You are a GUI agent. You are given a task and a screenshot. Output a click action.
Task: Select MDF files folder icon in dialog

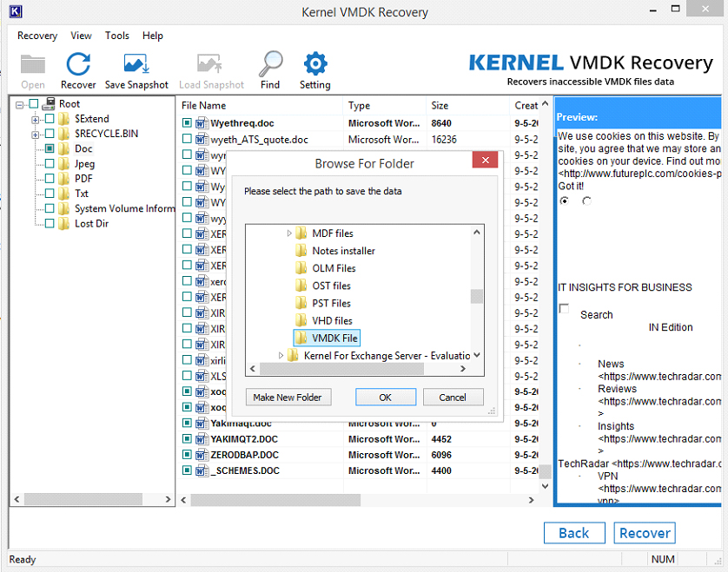pyautogui.click(x=301, y=233)
